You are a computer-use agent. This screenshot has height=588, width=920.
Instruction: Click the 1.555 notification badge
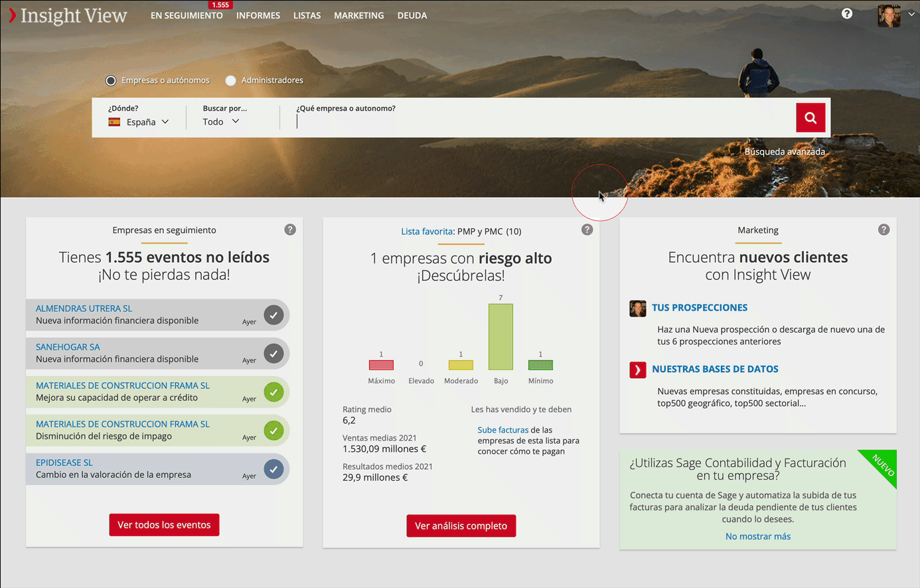[x=220, y=5]
